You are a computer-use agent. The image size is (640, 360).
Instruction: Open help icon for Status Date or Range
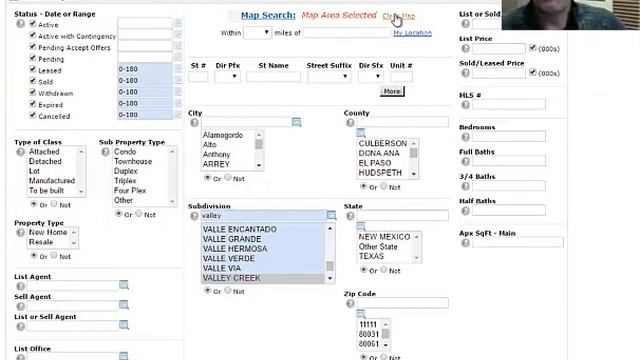click(x=20, y=24)
